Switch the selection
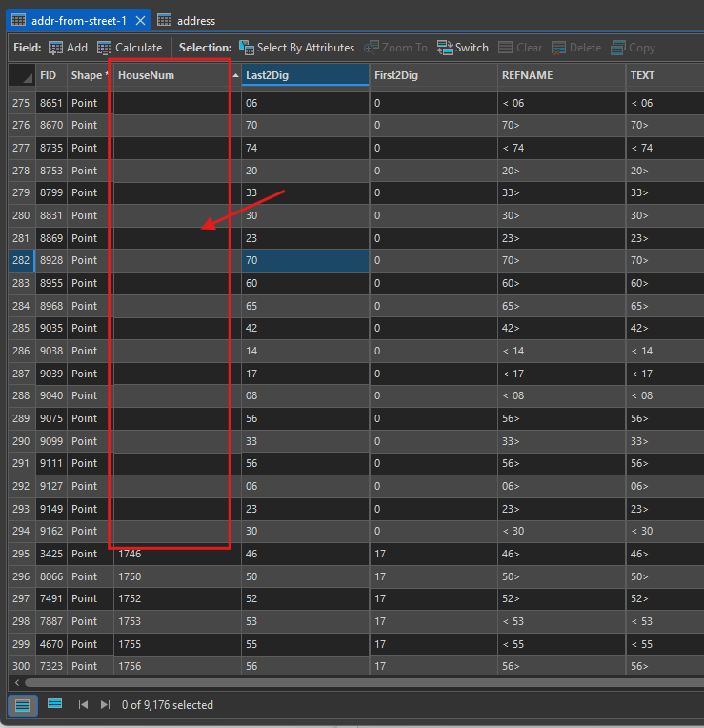The height and width of the screenshot is (728, 704). pos(463,48)
